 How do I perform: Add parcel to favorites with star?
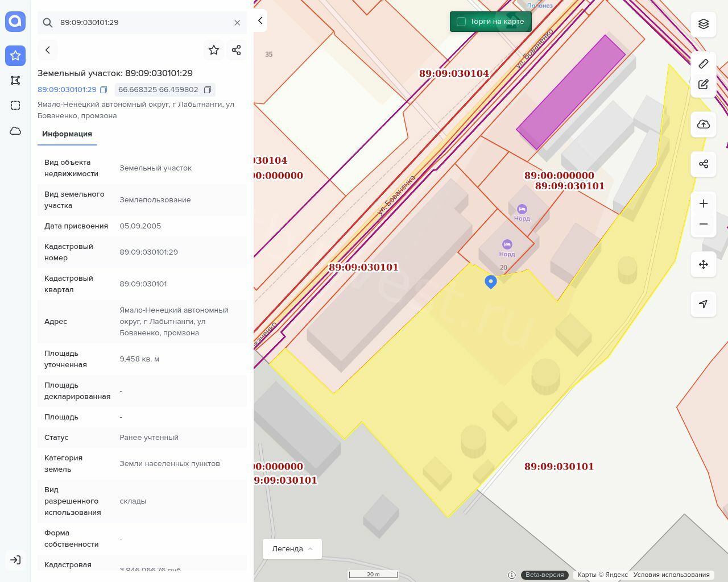click(214, 50)
